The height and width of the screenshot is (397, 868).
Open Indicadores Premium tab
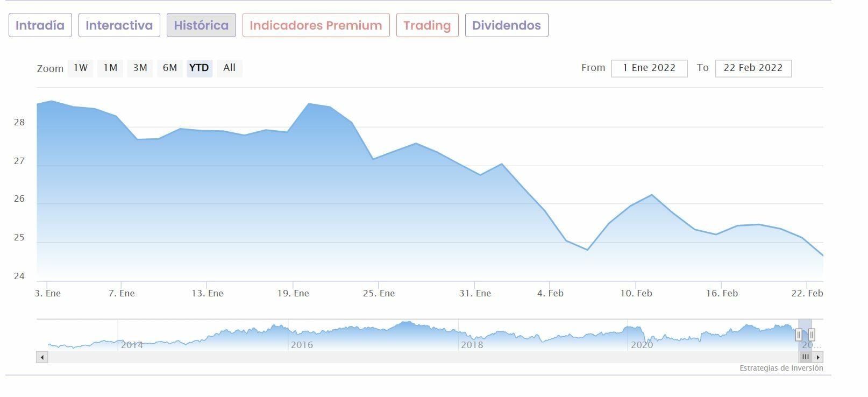click(x=316, y=25)
